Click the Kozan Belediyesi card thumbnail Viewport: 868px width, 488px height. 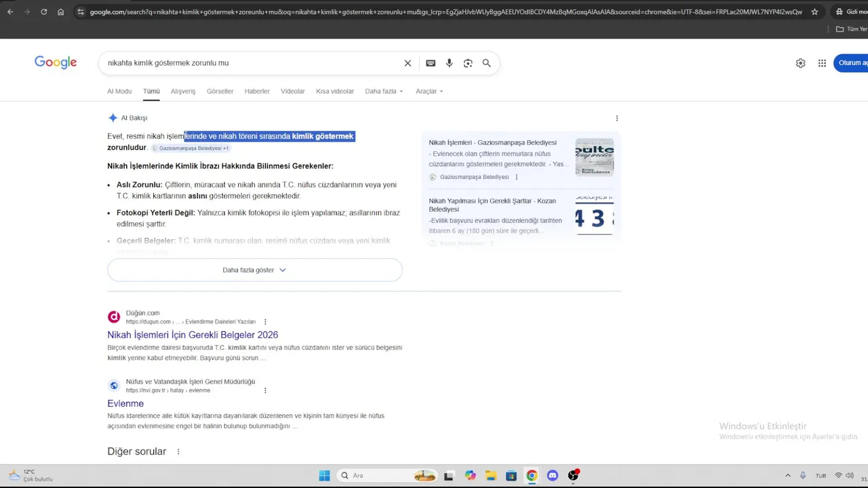tap(594, 215)
